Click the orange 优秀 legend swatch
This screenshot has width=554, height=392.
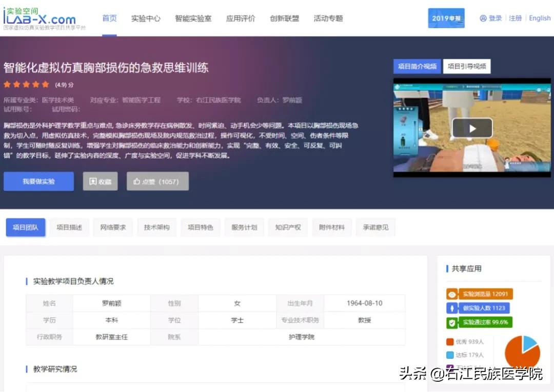[450, 341]
